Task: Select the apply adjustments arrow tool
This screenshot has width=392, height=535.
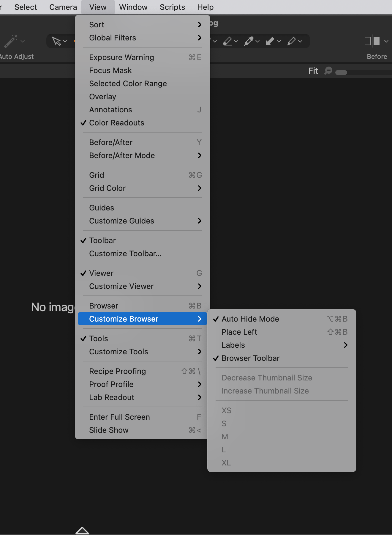Action: [x=270, y=41]
